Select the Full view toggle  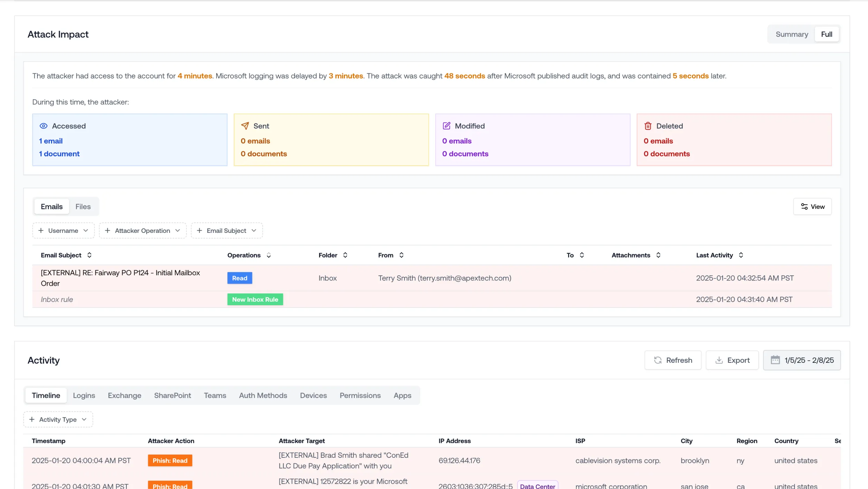point(826,34)
